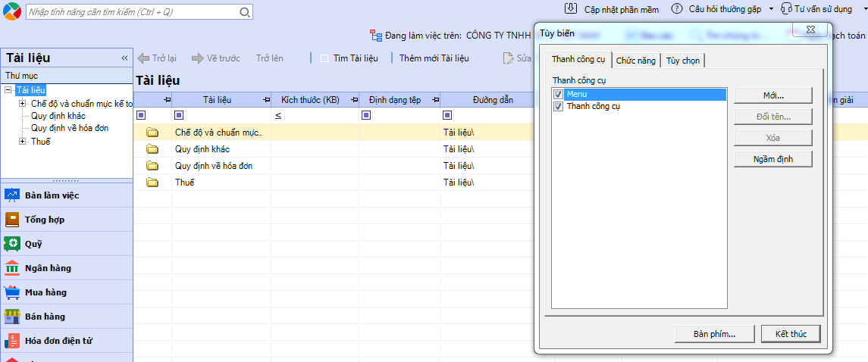Open the Mua hàng shopping cart icon
This screenshot has height=362, width=868.
pyautogui.click(x=11, y=292)
